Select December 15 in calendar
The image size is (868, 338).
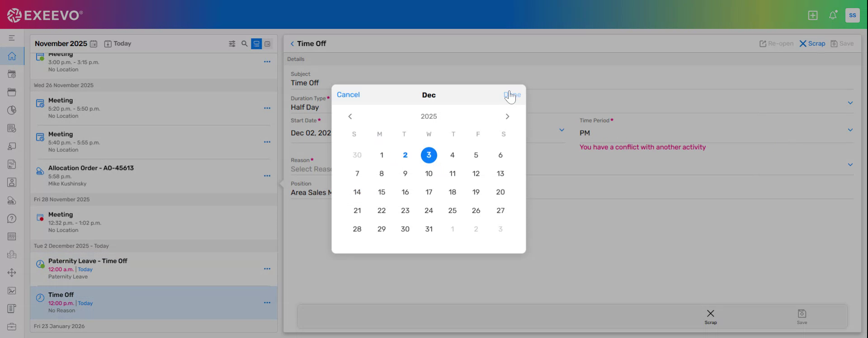click(382, 192)
